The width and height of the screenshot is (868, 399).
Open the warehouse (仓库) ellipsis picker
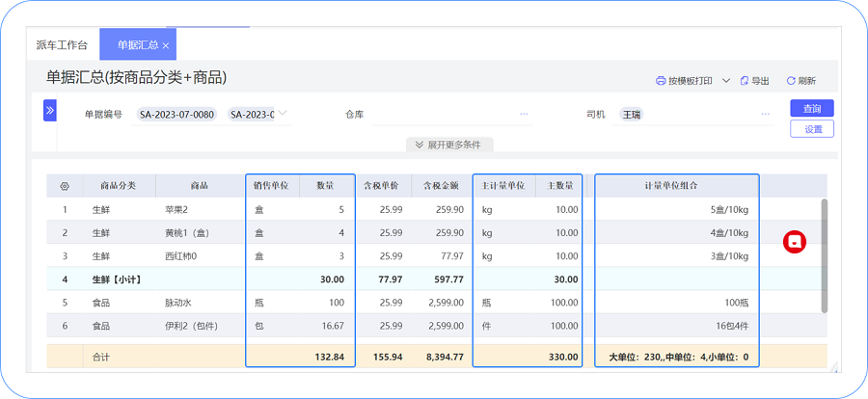(524, 115)
